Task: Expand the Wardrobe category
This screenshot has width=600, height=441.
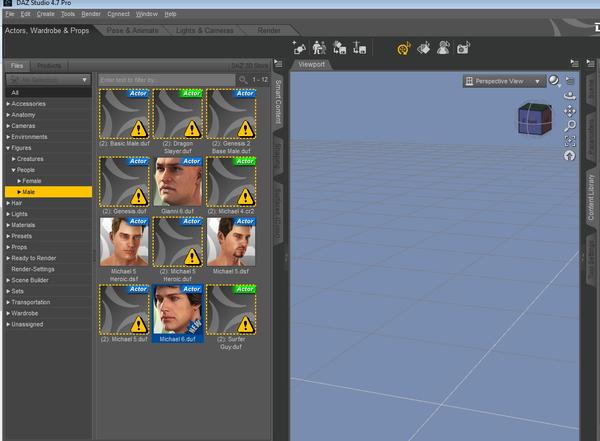Action: [8, 313]
